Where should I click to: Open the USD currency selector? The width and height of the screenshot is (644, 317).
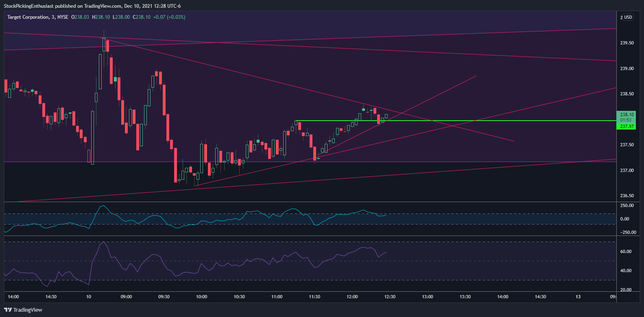click(x=628, y=17)
